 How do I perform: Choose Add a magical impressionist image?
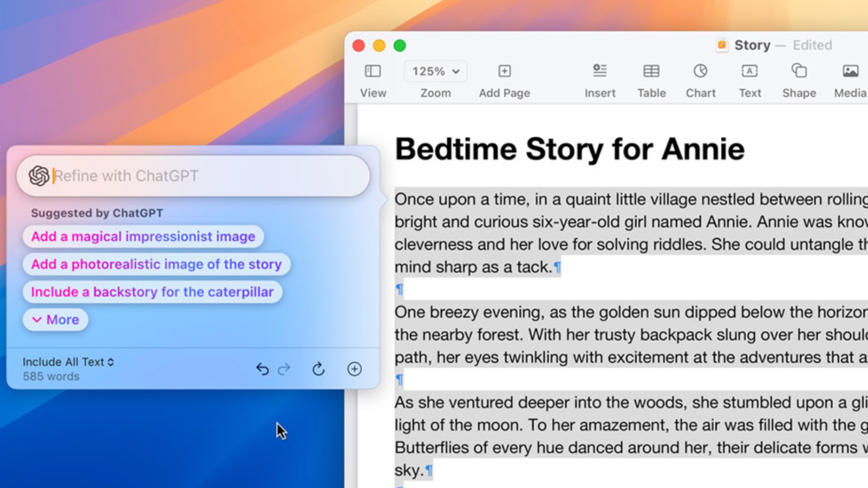(x=143, y=236)
